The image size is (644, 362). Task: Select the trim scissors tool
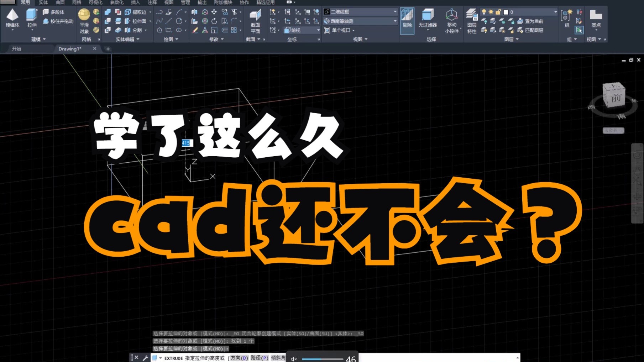pyautogui.click(x=234, y=12)
